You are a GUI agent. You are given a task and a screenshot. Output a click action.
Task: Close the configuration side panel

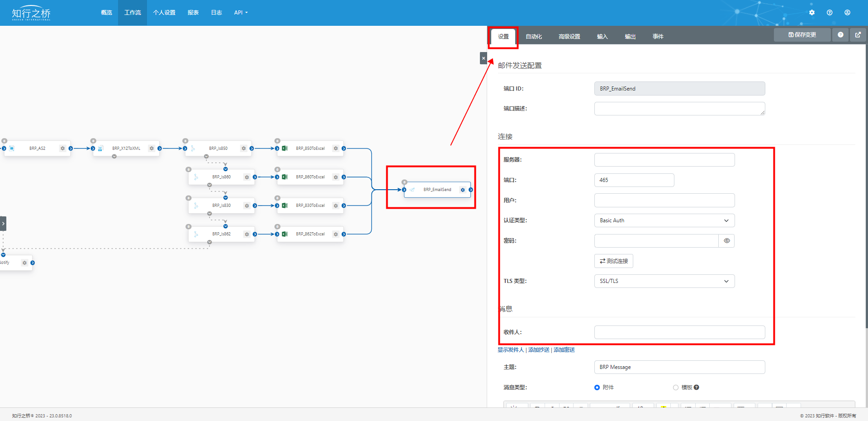click(483, 58)
